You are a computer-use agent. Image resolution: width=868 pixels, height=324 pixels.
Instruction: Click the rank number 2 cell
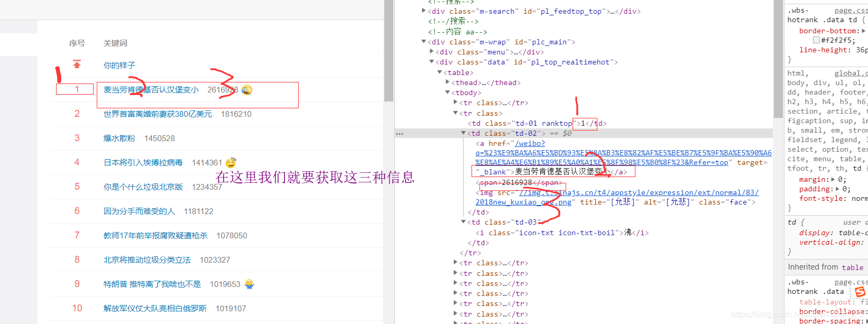pos(77,114)
